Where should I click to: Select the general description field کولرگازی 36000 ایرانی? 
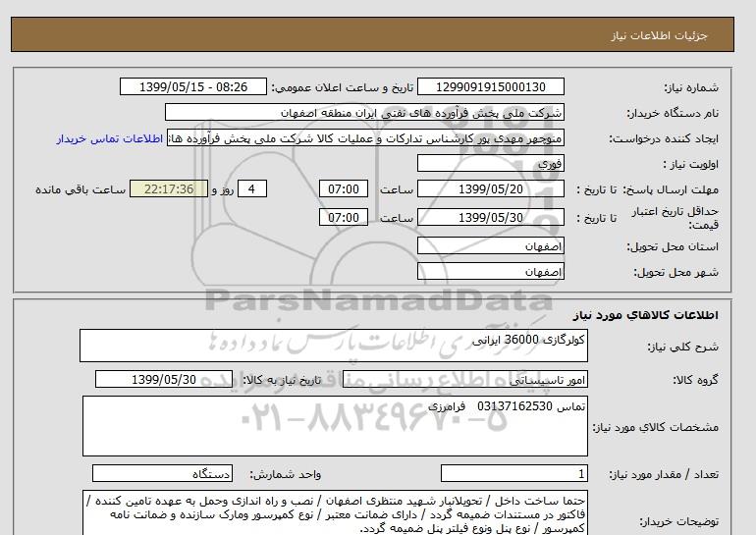[x=334, y=346]
